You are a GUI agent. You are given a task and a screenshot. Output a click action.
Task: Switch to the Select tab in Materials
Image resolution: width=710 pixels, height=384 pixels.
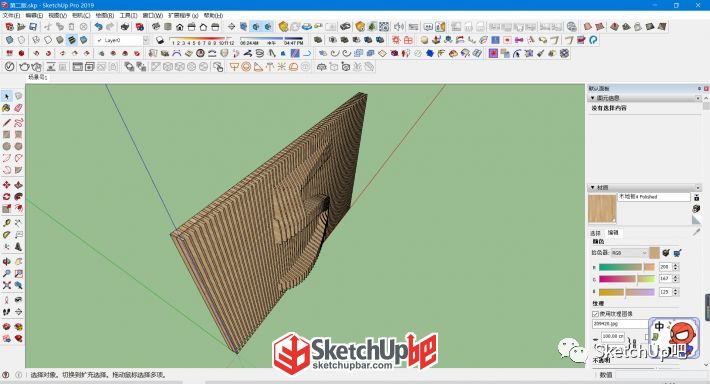point(595,233)
